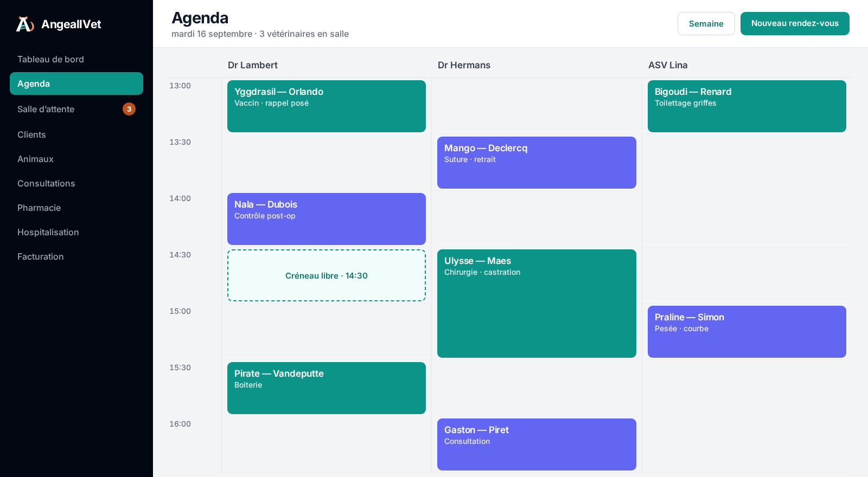The width and height of the screenshot is (868, 477).
Task: Open the Tableau de bord page
Action: click(x=76, y=59)
